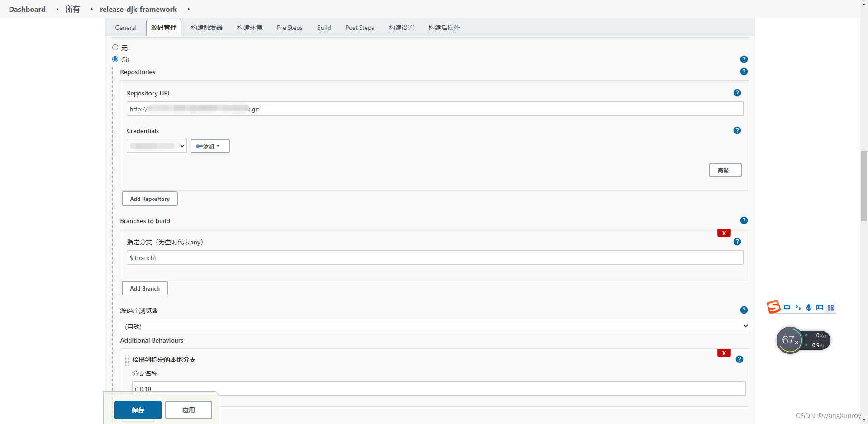Click the Add Repository button
Screen dimensions: 868x424
150,199
